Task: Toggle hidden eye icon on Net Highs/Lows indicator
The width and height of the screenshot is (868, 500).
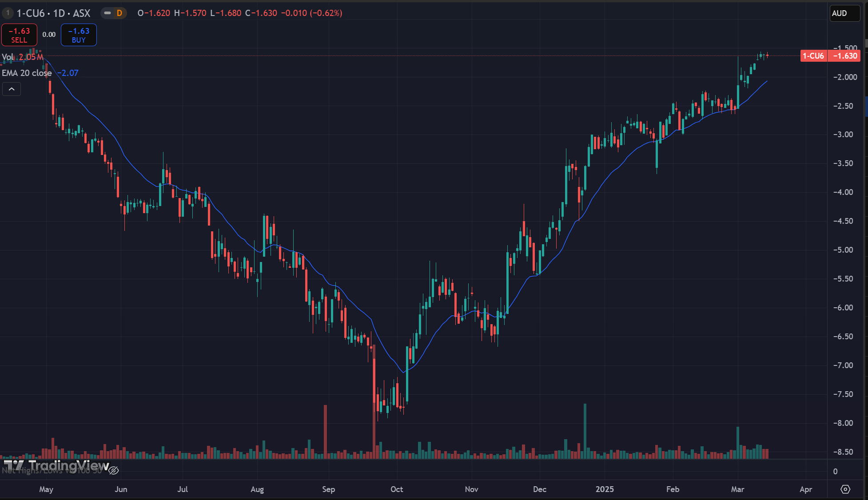Action: point(114,470)
